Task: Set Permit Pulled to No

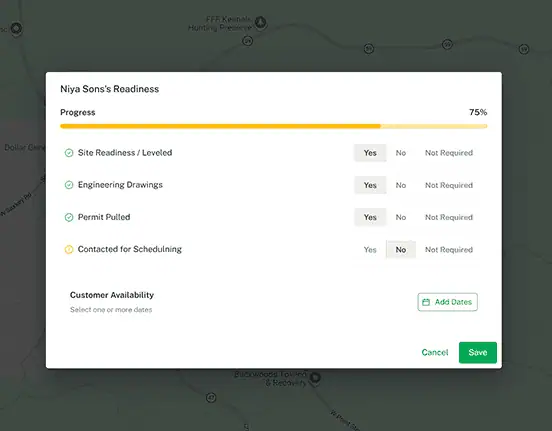Action: [401, 217]
